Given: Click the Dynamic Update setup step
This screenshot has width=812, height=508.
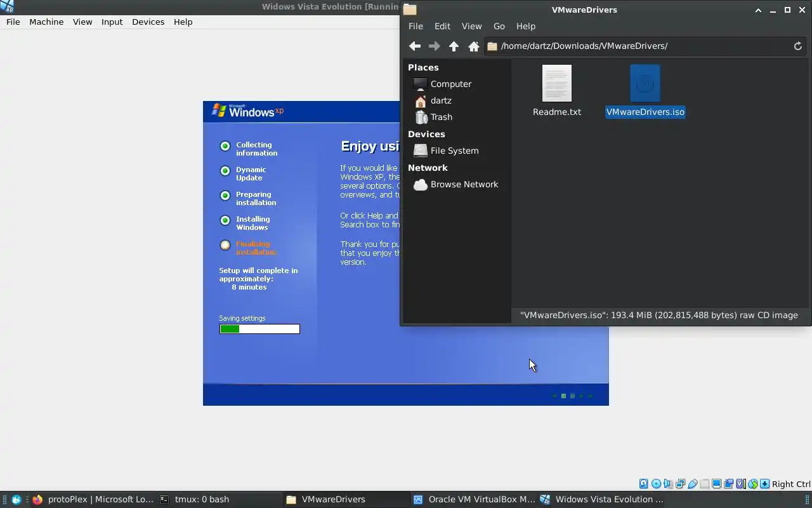Looking at the screenshot, I should pyautogui.click(x=244, y=173).
